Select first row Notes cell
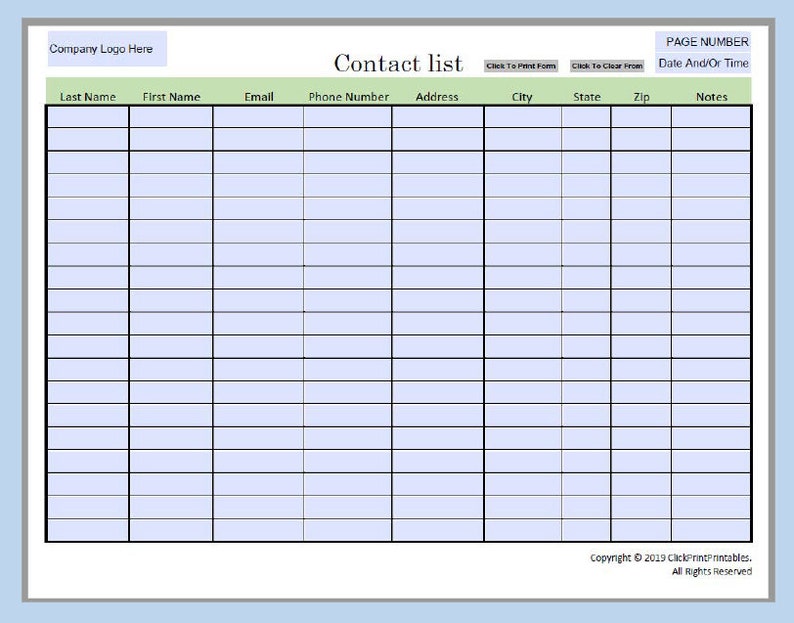Image resolution: width=794 pixels, height=623 pixels. [711, 117]
